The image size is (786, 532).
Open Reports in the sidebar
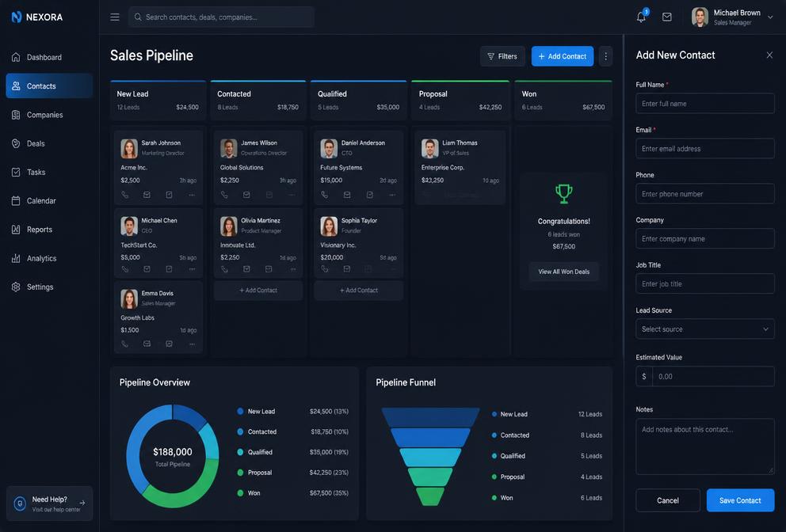(49, 230)
